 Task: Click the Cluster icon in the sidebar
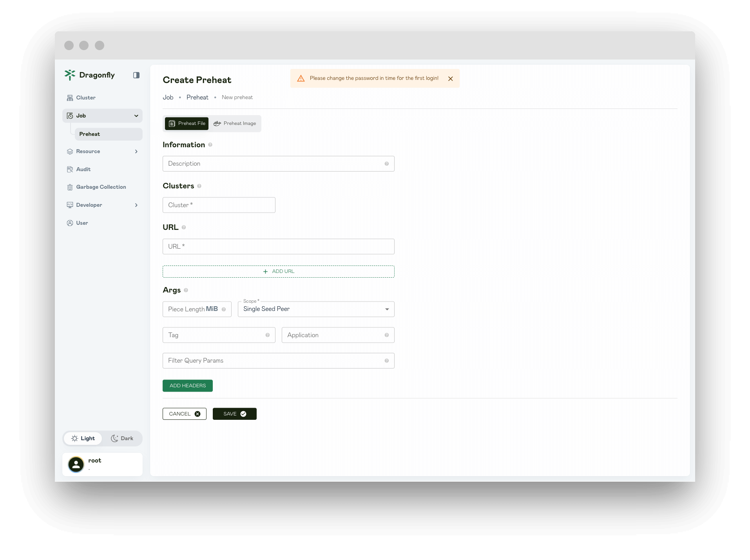pyautogui.click(x=70, y=98)
